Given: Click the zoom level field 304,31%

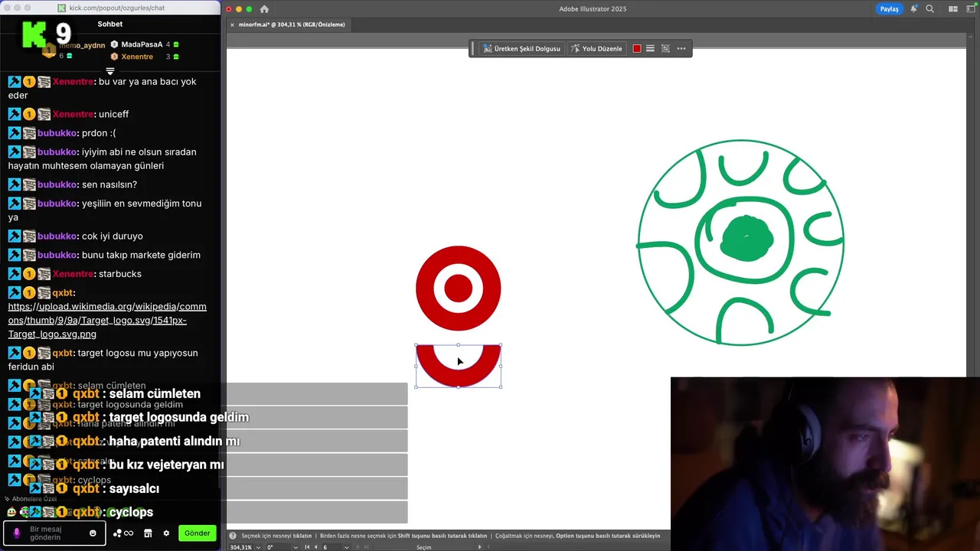Looking at the screenshot, I should [242, 547].
